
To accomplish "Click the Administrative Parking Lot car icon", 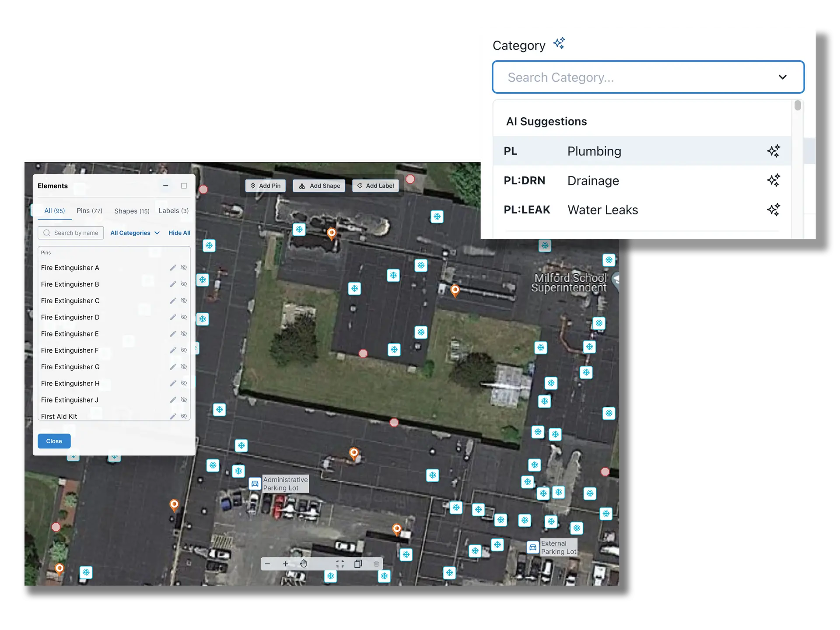I will click(x=255, y=483).
